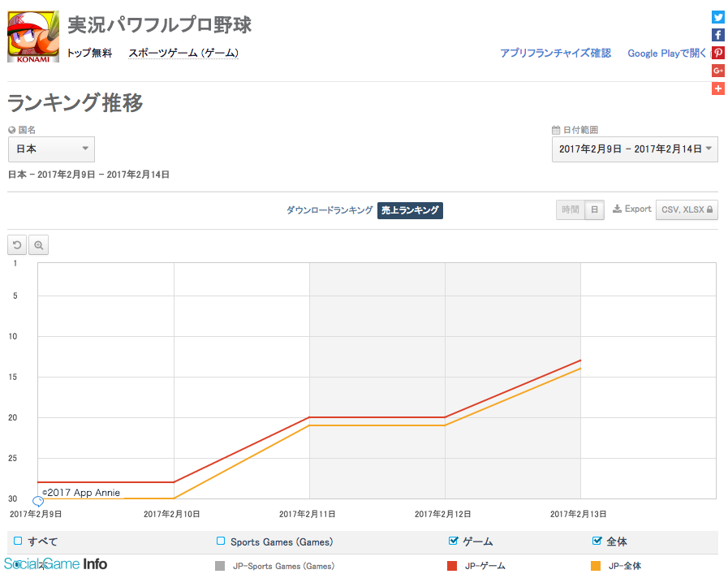Open the date range dropdown
The height and width of the screenshot is (574, 728).
pyautogui.click(x=635, y=149)
